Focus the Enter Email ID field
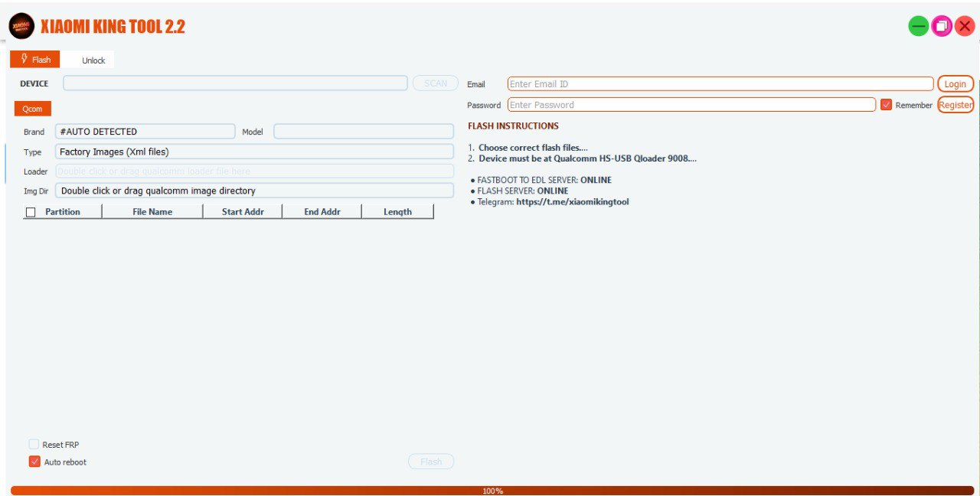Image resolution: width=980 pixels, height=496 pixels. pyautogui.click(x=720, y=84)
